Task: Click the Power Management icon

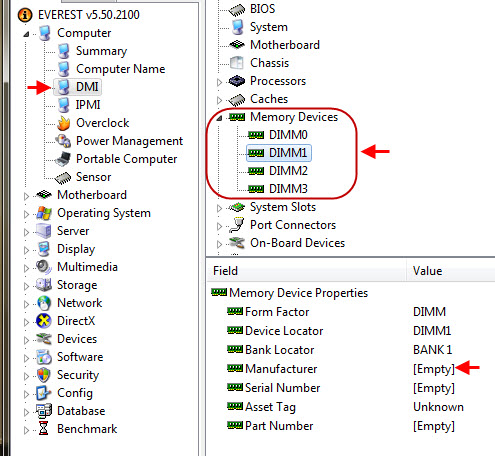Action: 63,141
